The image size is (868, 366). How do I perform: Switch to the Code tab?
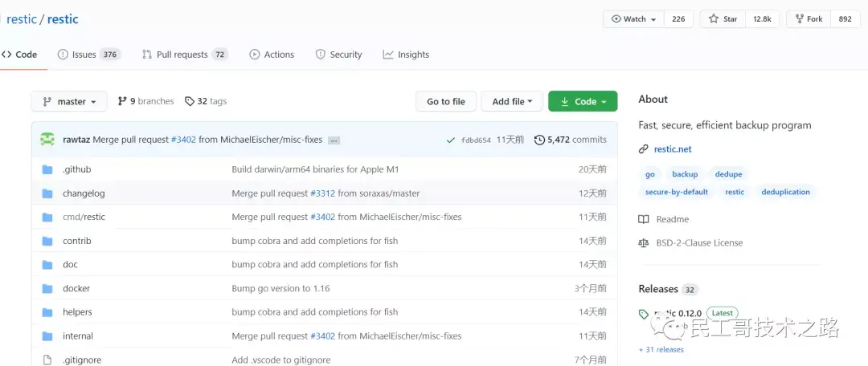tap(19, 55)
